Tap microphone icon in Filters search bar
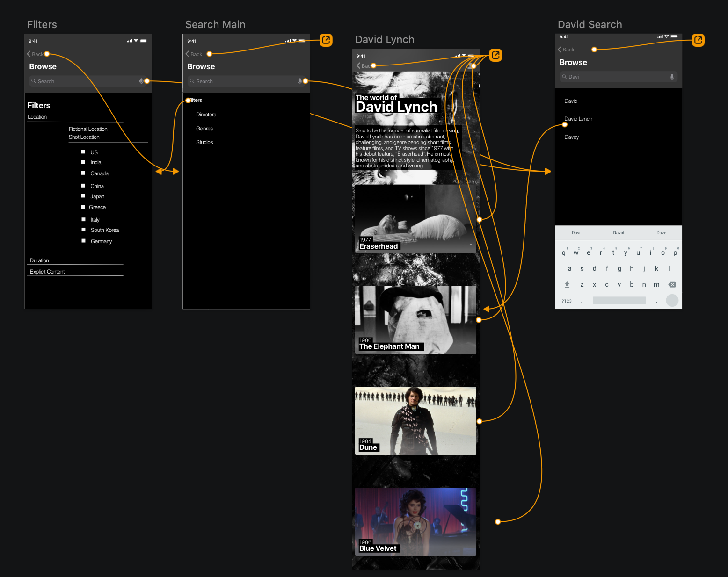 click(141, 81)
